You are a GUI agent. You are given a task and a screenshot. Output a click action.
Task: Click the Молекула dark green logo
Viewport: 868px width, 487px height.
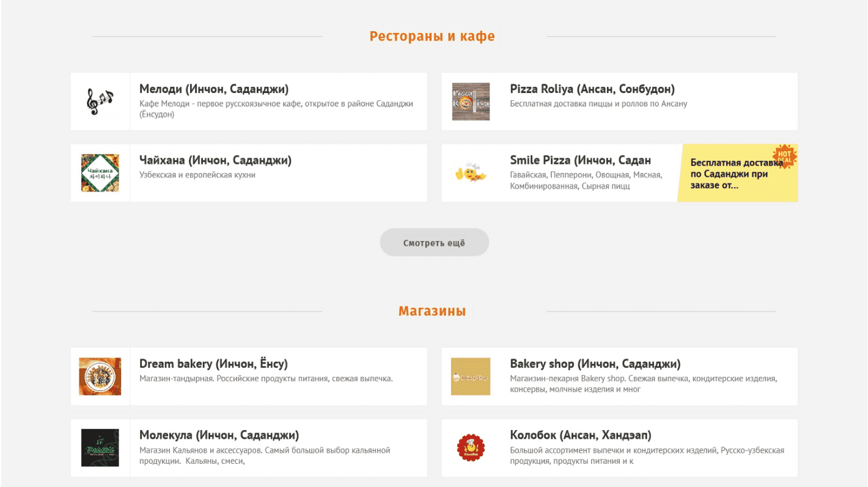pyautogui.click(x=100, y=448)
